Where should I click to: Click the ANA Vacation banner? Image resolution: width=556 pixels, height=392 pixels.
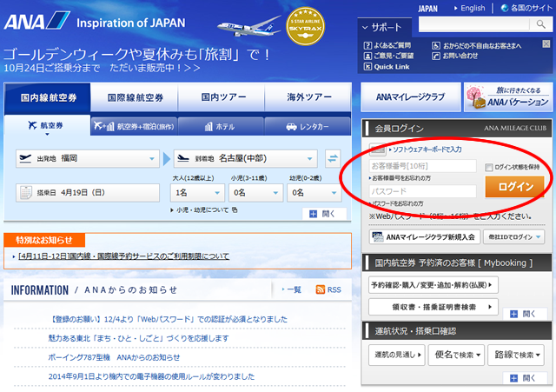(508, 97)
